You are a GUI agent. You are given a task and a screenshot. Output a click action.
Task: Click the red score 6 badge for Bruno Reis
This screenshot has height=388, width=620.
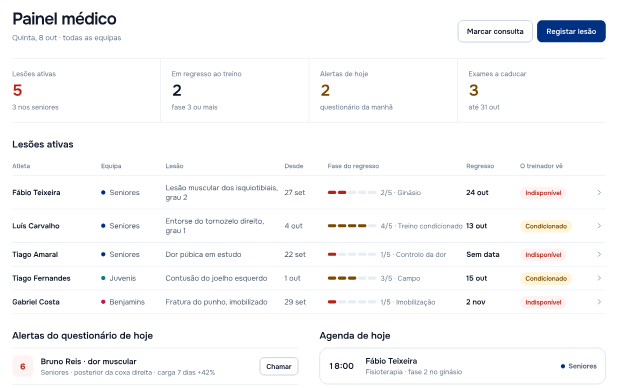[23, 366]
